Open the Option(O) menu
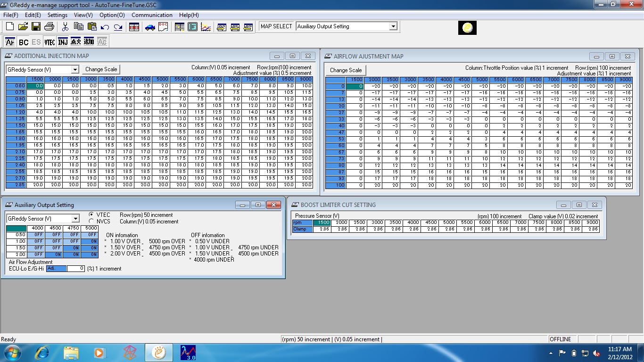 pyautogui.click(x=112, y=15)
